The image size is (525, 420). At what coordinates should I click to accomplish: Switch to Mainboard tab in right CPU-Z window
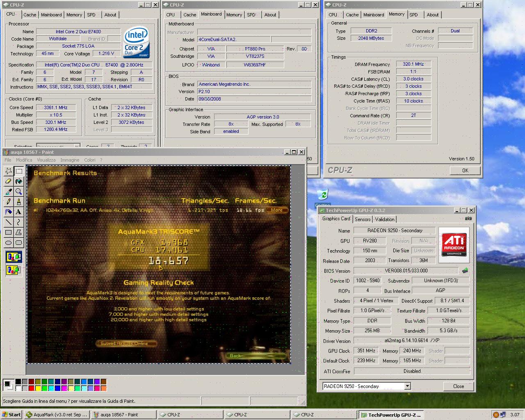click(374, 15)
